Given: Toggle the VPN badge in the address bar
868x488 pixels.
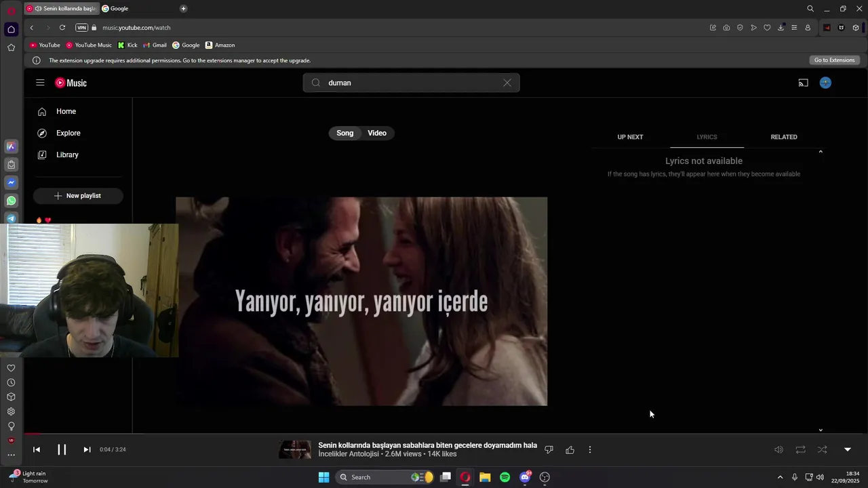Looking at the screenshot, I should 82,28.
